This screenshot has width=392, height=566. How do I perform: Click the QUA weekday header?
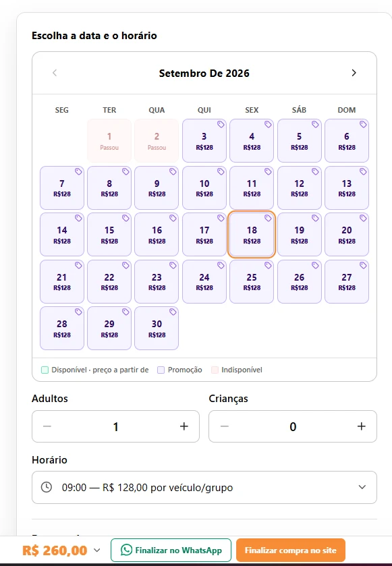[157, 110]
